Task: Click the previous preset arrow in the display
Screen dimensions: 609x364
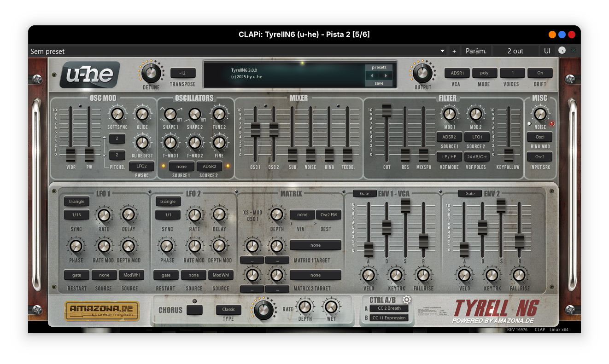Action: [x=372, y=75]
